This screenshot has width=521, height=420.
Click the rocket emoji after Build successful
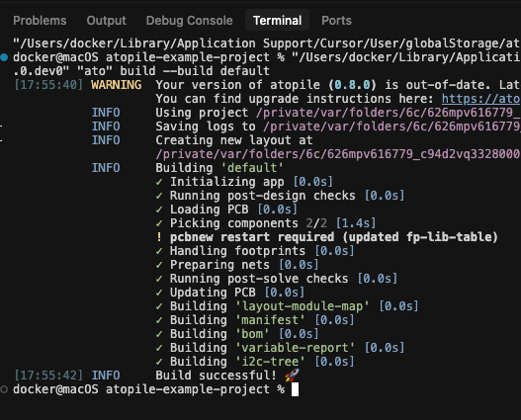click(x=292, y=376)
